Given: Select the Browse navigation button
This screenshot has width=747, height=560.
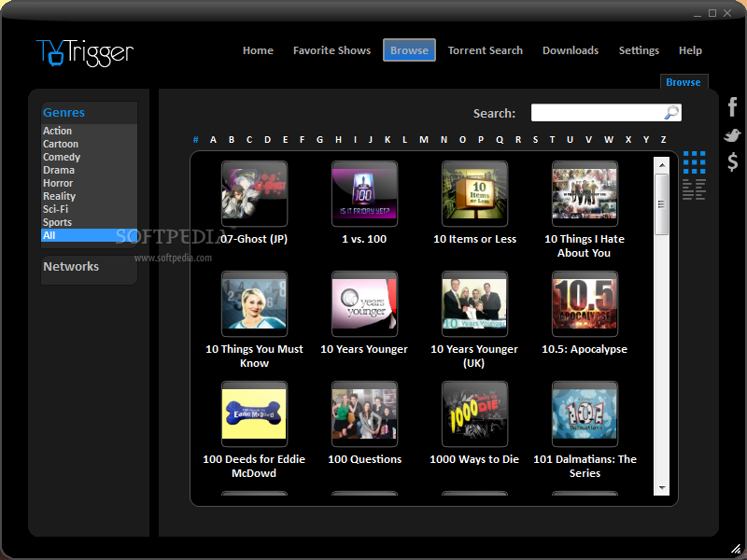Looking at the screenshot, I should tap(409, 50).
